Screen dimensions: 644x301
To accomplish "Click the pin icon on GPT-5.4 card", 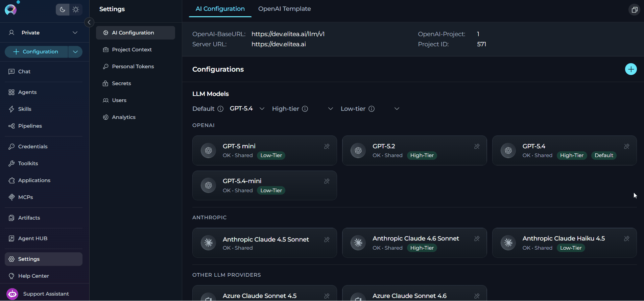I will (x=627, y=146).
